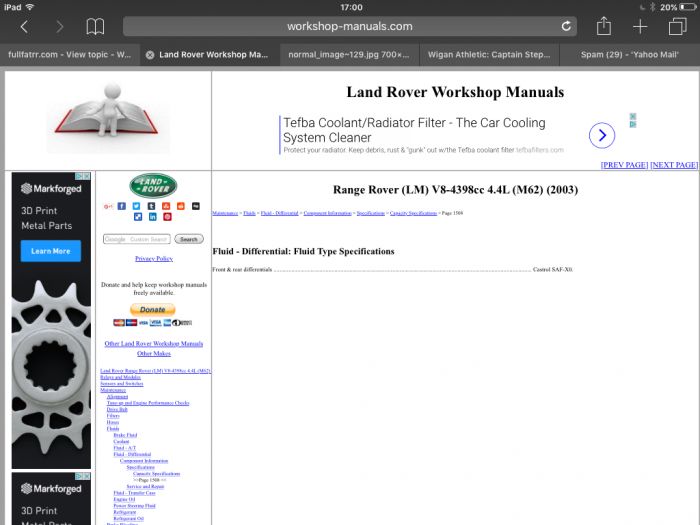Go to PREV PAGE link

[x=624, y=165]
